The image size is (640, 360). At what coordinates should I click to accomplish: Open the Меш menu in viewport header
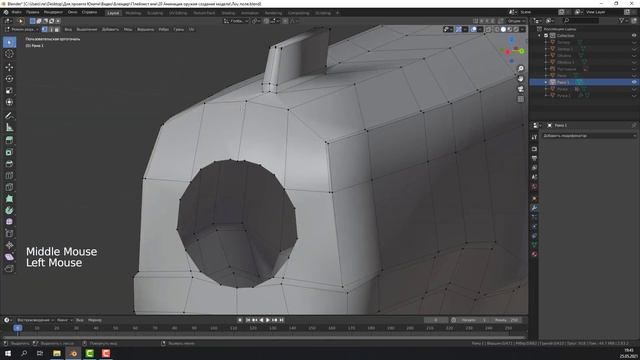tap(128, 29)
